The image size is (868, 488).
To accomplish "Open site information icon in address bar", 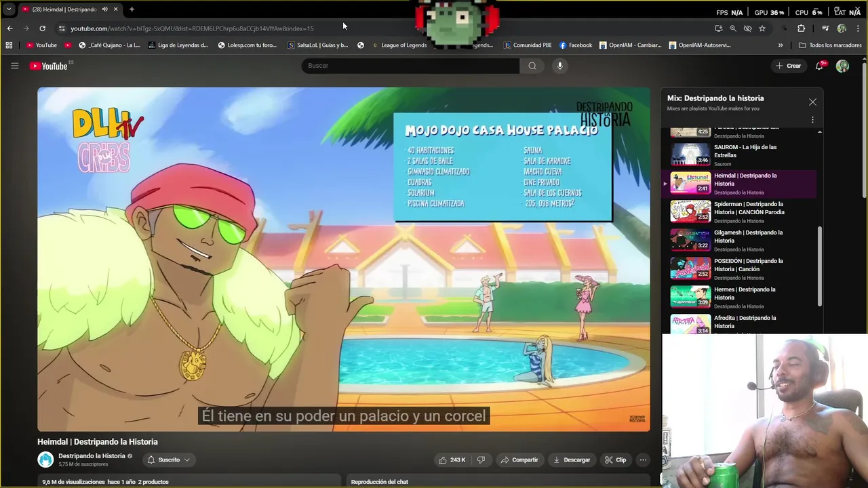I will [62, 28].
